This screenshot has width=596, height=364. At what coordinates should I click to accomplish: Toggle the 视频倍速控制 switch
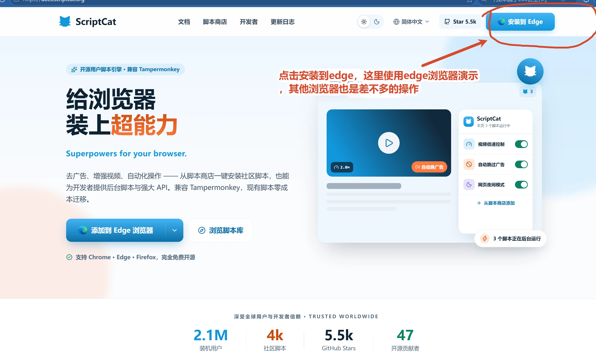pos(521,144)
